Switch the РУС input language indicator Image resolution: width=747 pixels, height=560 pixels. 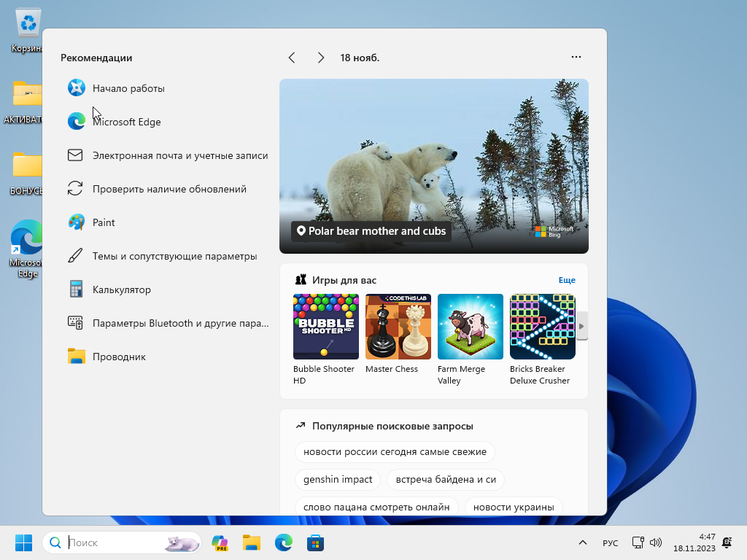tap(611, 542)
